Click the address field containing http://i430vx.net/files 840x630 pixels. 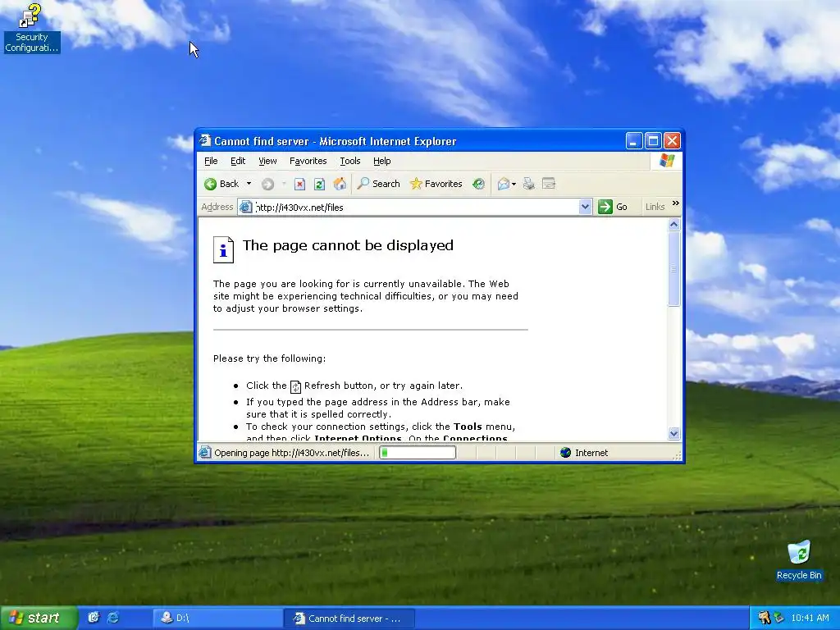(x=415, y=207)
